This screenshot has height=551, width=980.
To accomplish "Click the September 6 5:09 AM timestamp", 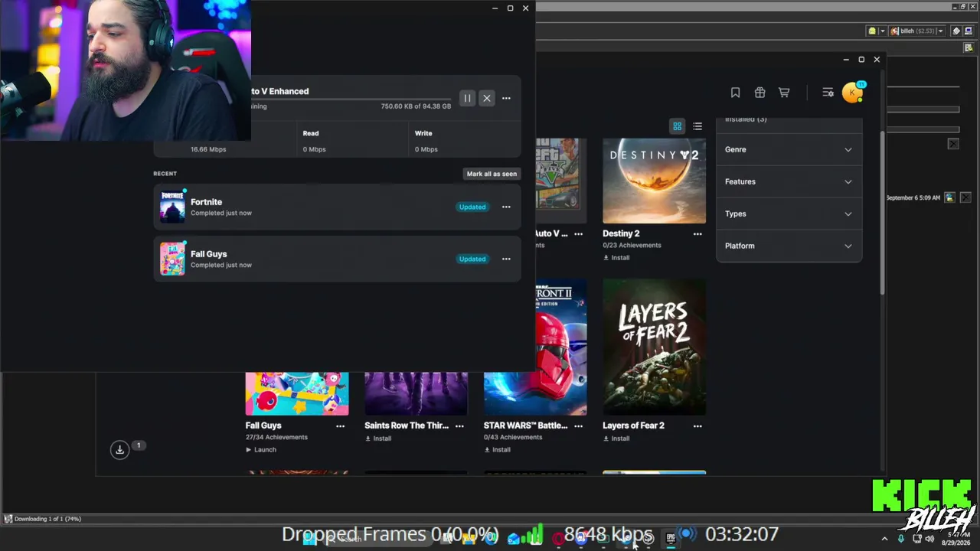I will pos(913,197).
